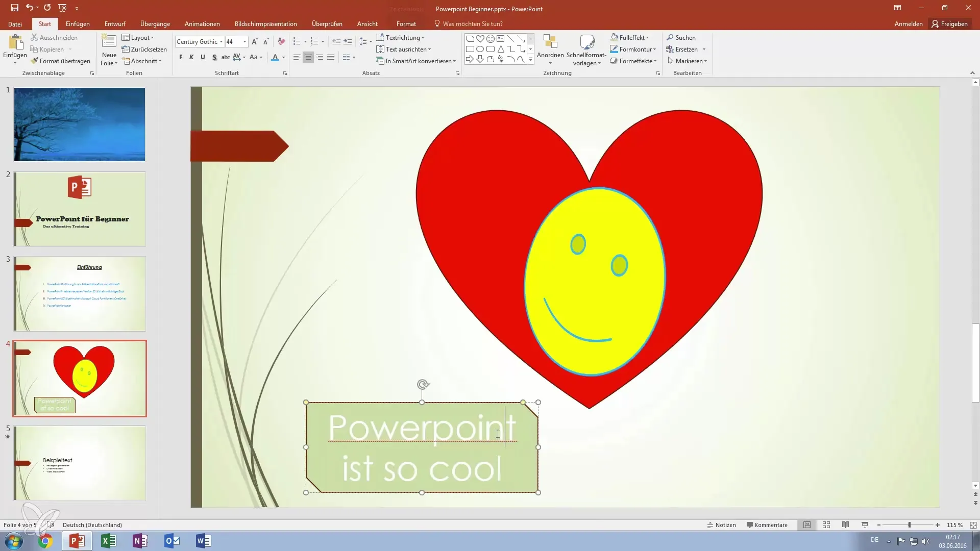
Task: Decrease font size with the smaller A icon
Action: click(266, 42)
